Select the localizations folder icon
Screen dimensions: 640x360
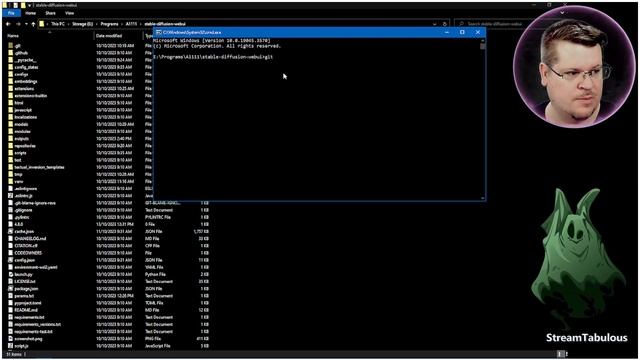point(11,117)
